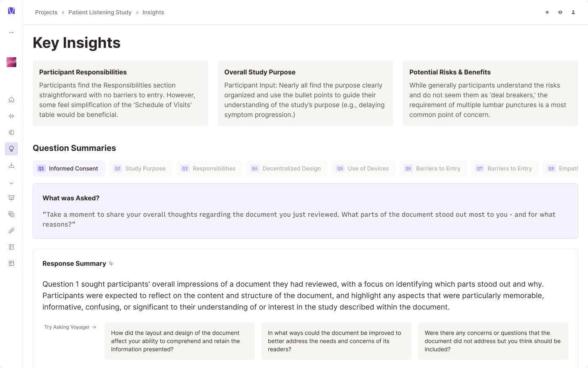Open the table grid sidebar icon

11,263
